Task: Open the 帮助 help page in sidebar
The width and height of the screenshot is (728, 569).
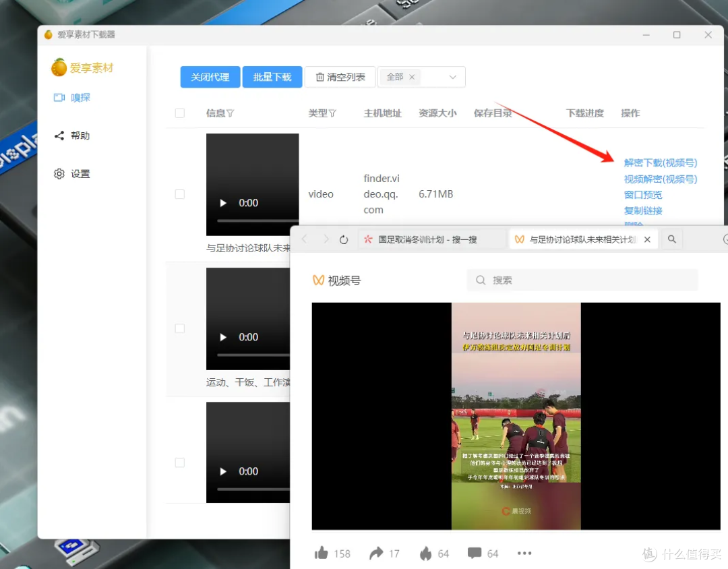Action: tap(72, 136)
